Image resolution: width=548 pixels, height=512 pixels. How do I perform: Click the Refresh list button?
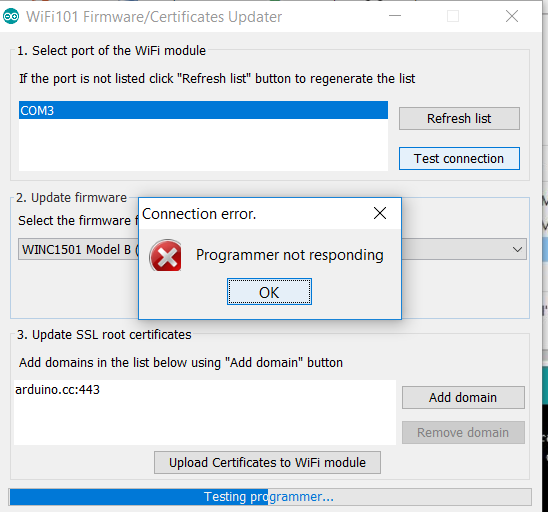(x=459, y=118)
